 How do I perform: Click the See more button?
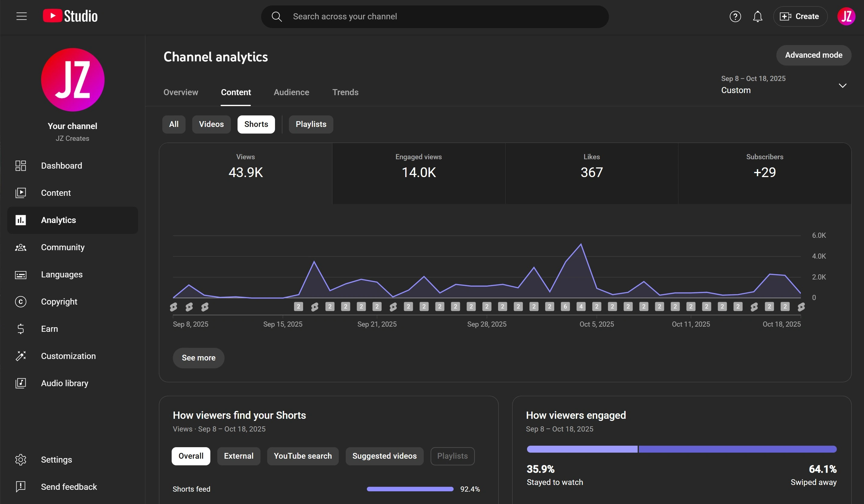tap(198, 358)
